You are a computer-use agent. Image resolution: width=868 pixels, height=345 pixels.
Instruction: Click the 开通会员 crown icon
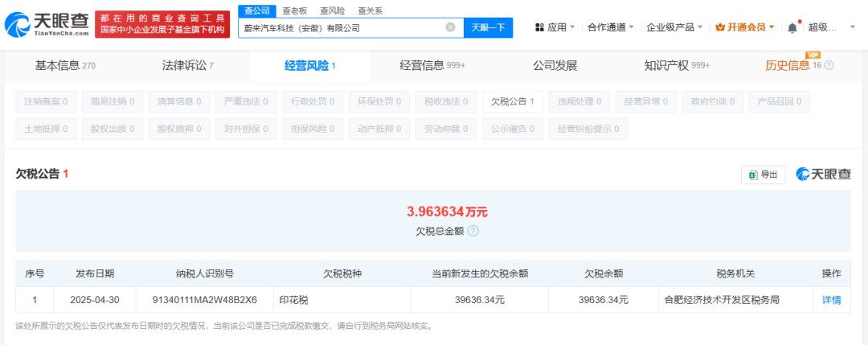tap(720, 27)
